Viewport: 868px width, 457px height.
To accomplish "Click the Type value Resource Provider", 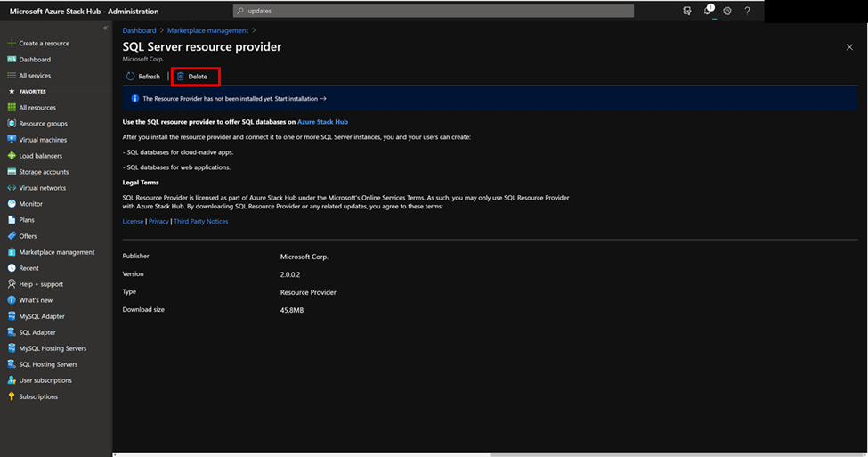I will pos(308,292).
